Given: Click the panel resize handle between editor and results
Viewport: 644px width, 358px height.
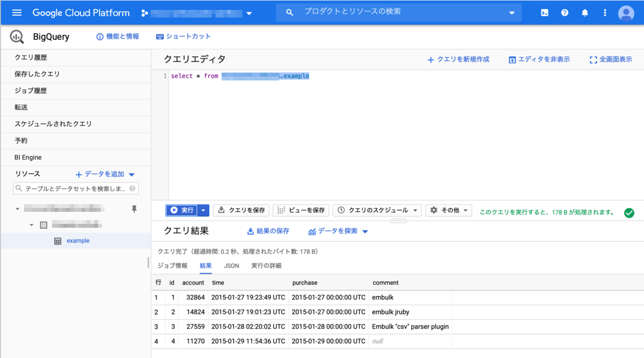Looking at the screenshot, I should click(x=398, y=221).
